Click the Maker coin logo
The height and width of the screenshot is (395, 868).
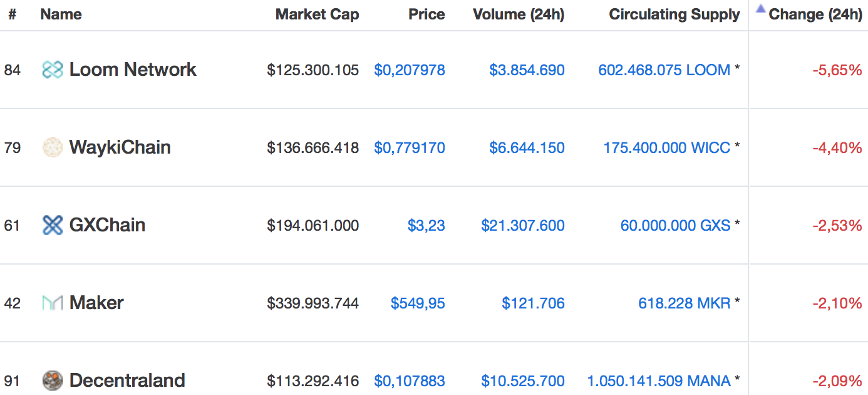[53, 303]
